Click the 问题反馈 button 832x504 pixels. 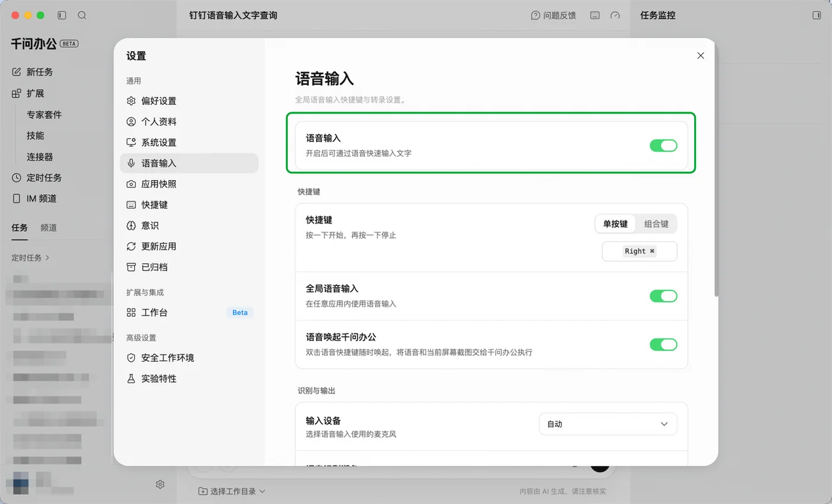pos(553,15)
